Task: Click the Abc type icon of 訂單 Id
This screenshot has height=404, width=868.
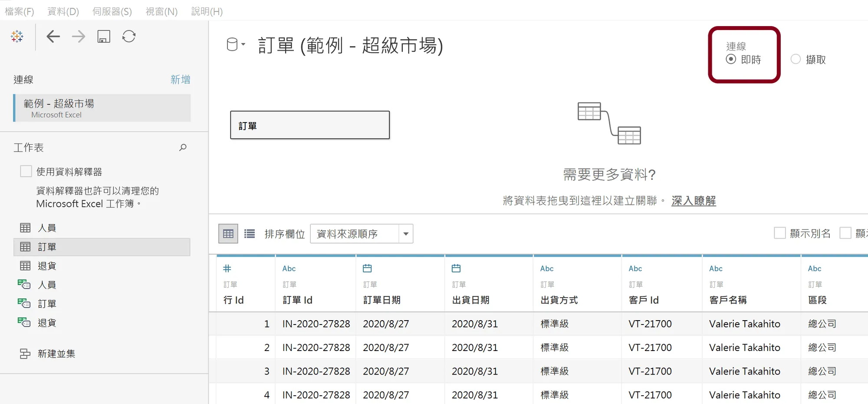Action: pos(289,268)
